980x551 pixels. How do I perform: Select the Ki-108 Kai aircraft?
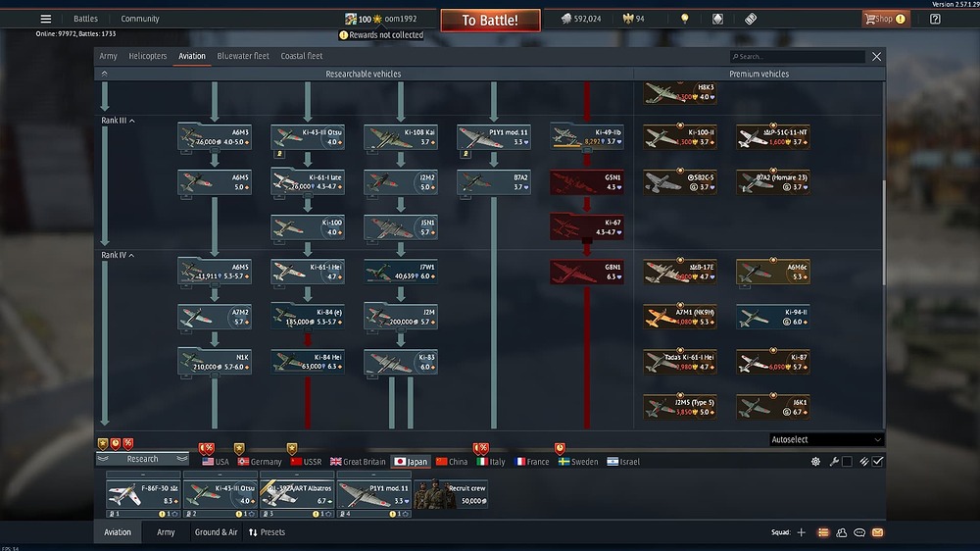[401, 137]
